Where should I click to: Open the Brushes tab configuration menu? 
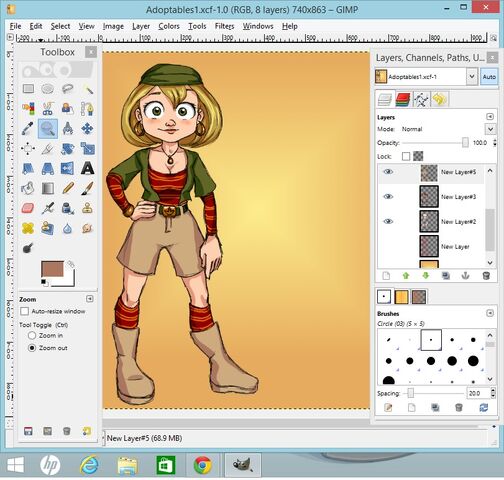click(x=489, y=313)
